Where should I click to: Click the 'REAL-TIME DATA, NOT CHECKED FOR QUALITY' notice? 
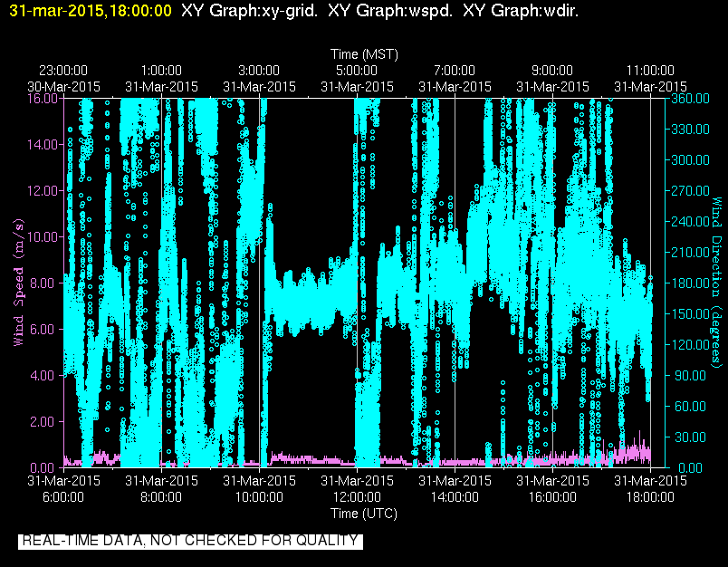[190, 541]
